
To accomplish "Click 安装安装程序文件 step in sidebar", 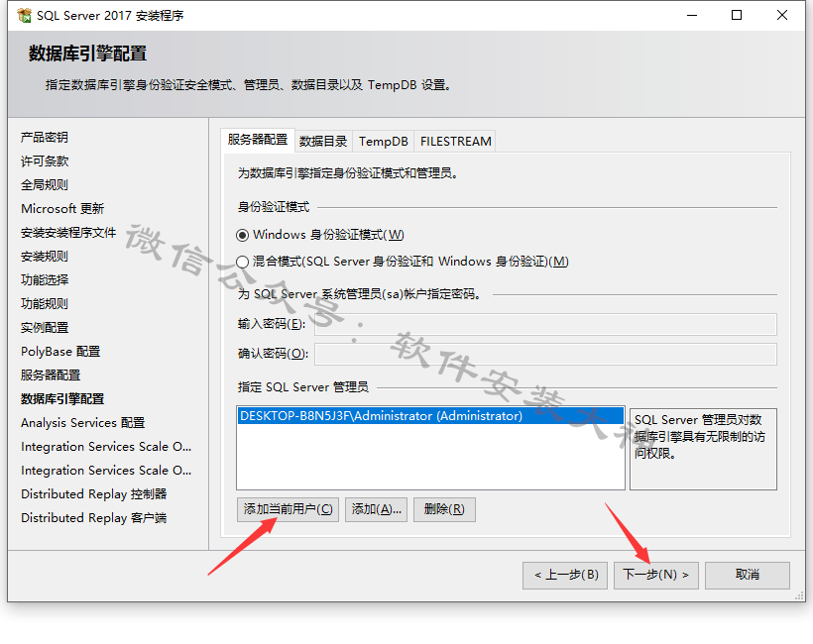I will point(68,233).
